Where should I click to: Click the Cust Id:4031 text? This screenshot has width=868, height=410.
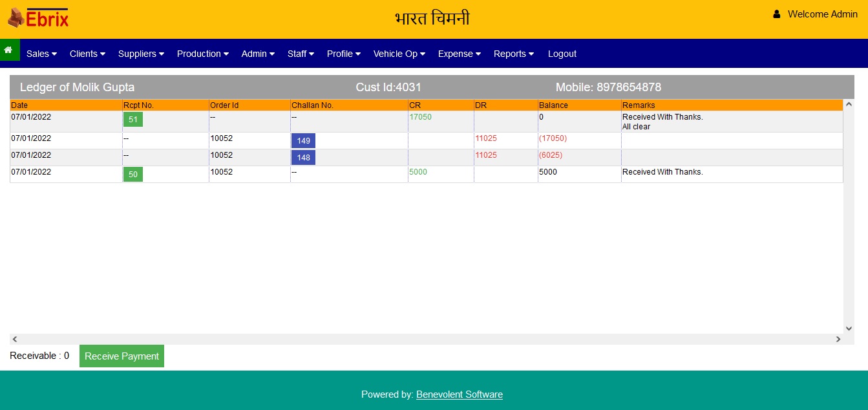tap(388, 87)
